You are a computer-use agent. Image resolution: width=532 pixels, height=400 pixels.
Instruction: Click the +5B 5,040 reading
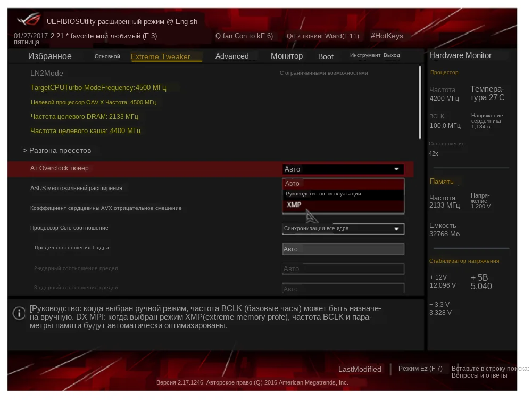click(x=481, y=282)
